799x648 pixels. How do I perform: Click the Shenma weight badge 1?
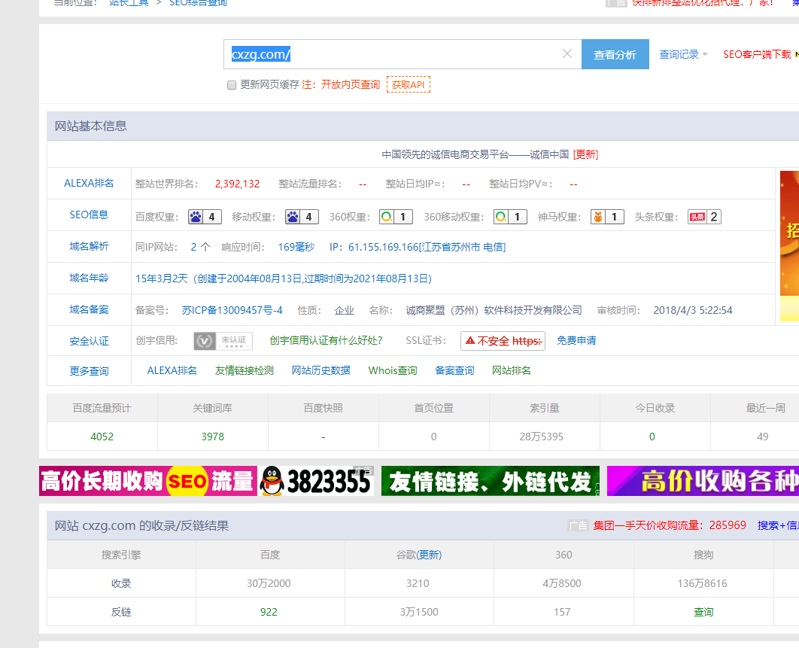click(607, 217)
